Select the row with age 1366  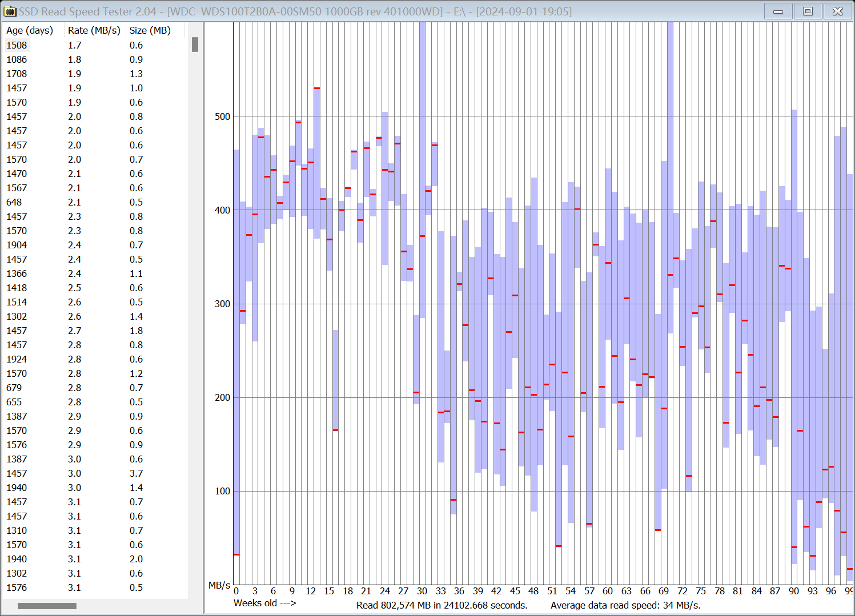point(95,273)
